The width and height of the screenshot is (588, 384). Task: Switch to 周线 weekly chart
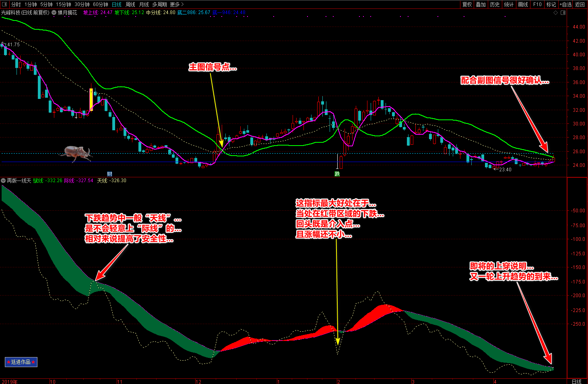[130, 4]
